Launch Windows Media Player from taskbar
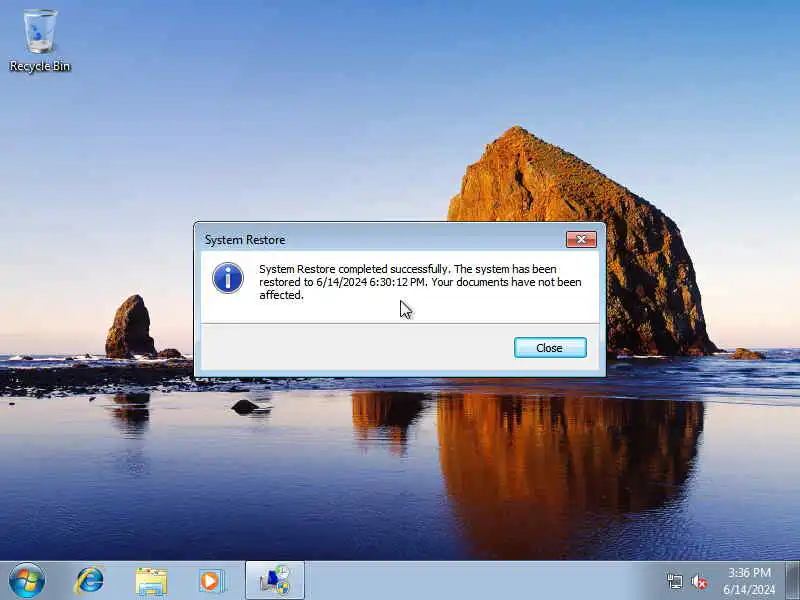Screen dimensions: 800x600 pos(211,581)
